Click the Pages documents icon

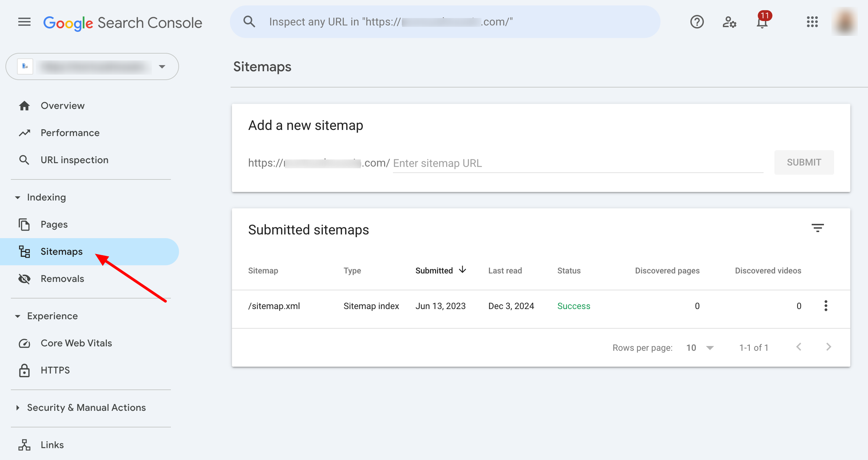coord(24,224)
